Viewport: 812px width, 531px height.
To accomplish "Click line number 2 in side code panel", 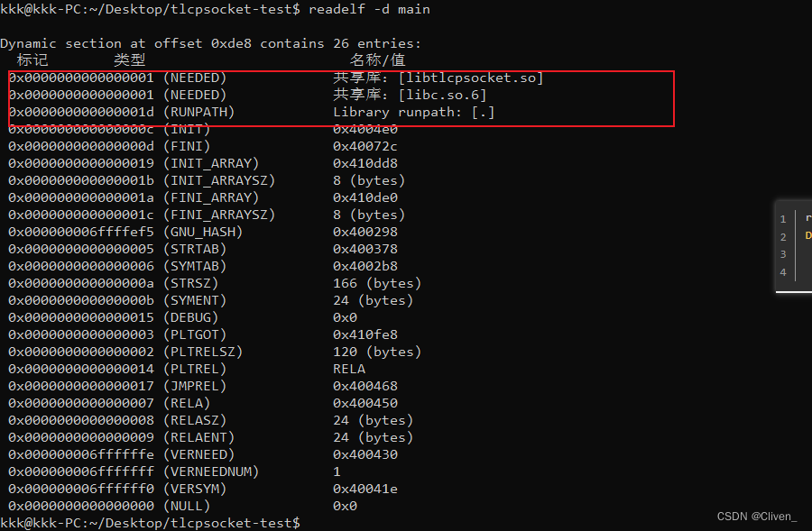I will click(x=783, y=237).
